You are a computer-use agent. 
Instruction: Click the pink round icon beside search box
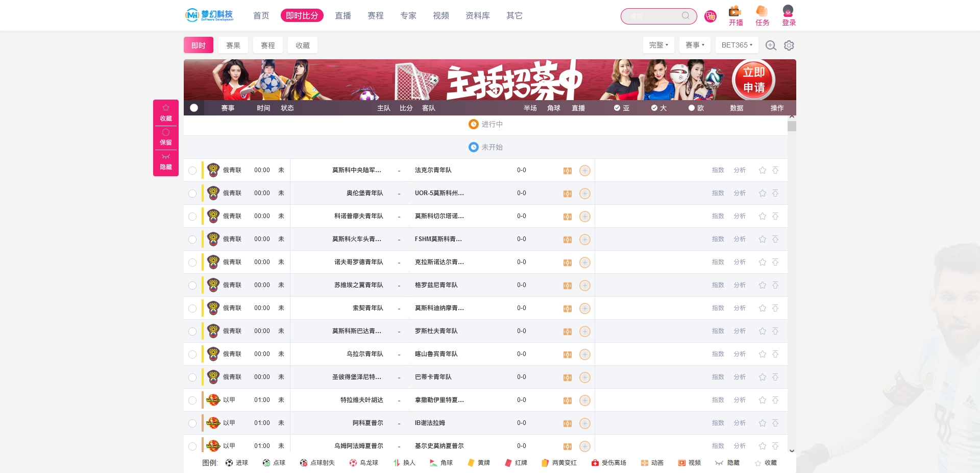coord(710,16)
